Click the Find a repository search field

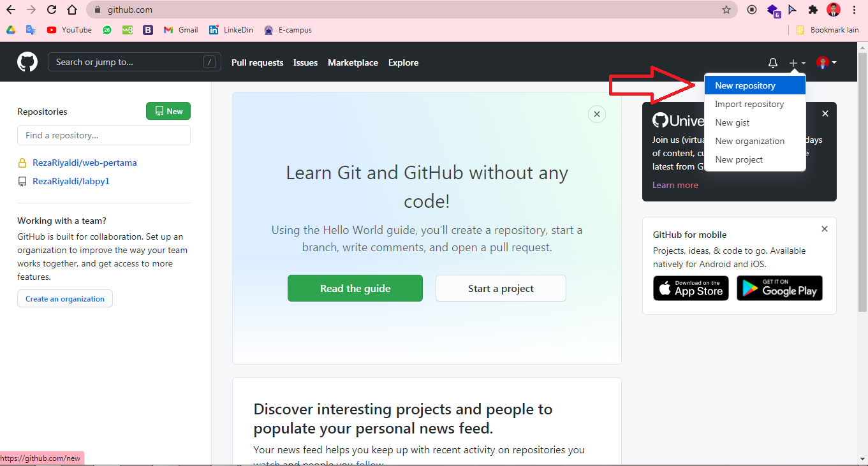pos(103,135)
